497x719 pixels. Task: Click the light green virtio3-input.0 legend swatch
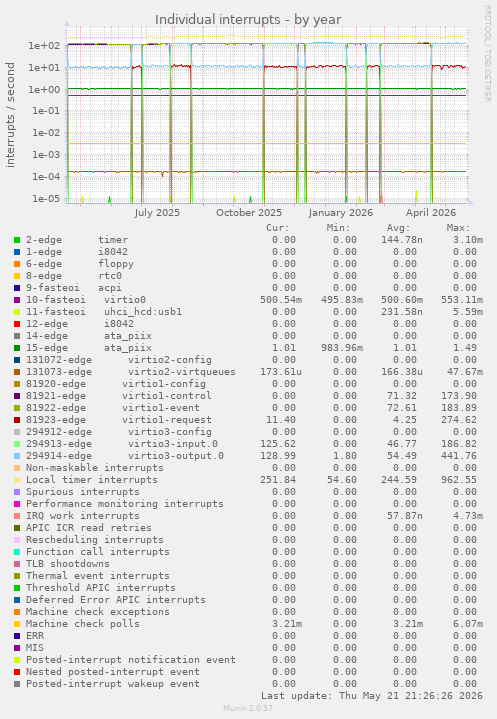[17, 444]
